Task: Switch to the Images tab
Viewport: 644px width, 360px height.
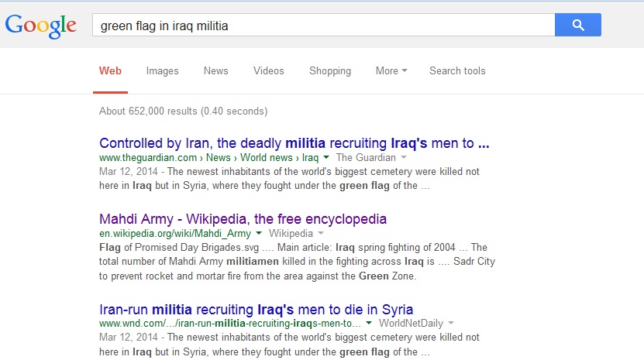Action: click(x=162, y=71)
